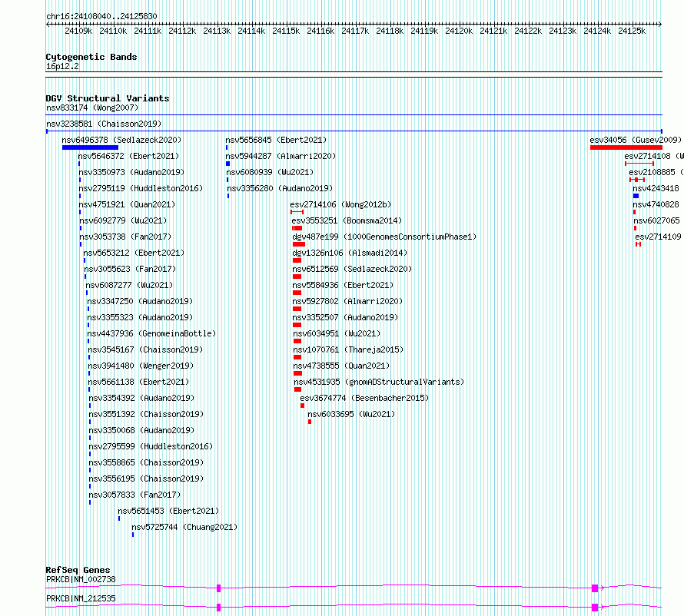Open esv3553251 (Boomsma2014) variant

pyautogui.click(x=347, y=220)
